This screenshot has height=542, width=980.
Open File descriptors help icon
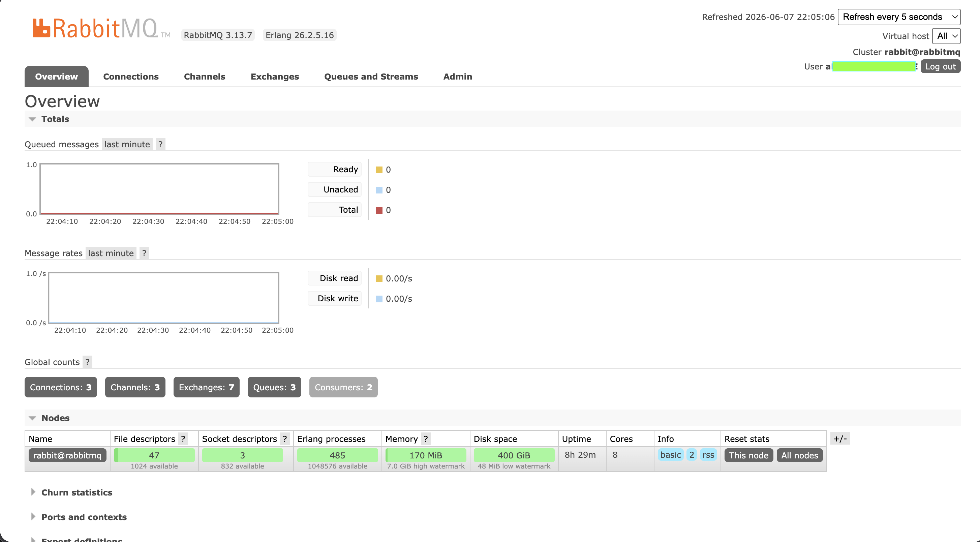pos(183,439)
